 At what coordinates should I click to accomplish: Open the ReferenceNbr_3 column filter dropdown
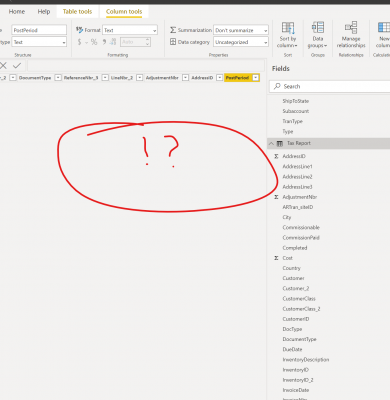pos(105,78)
